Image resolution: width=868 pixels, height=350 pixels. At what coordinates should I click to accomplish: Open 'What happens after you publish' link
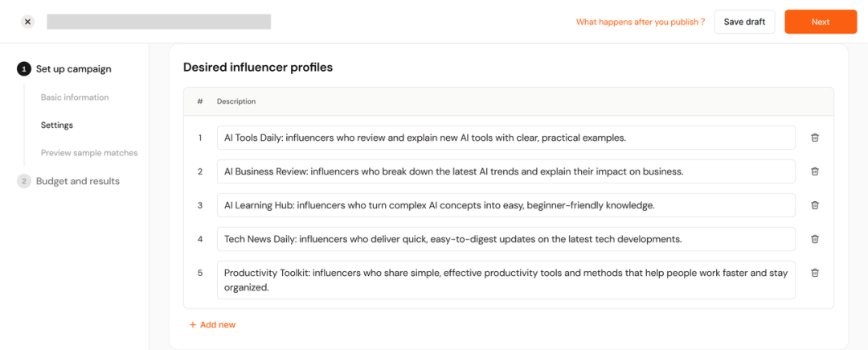641,22
